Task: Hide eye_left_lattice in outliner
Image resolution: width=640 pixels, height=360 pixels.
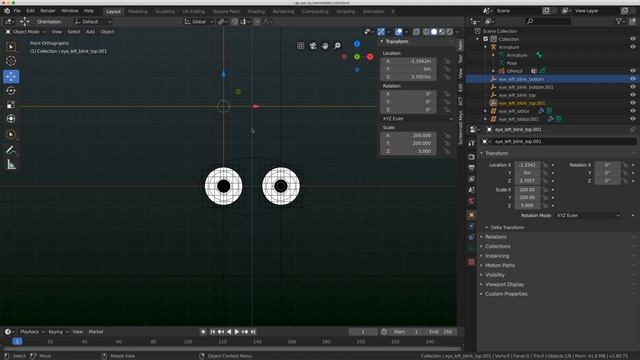Action: pyautogui.click(x=633, y=111)
